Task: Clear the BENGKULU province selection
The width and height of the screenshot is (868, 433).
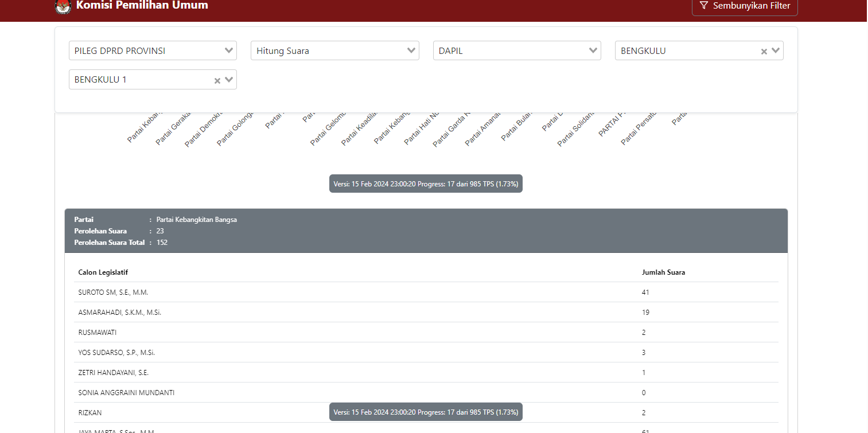Action: (764, 51)
